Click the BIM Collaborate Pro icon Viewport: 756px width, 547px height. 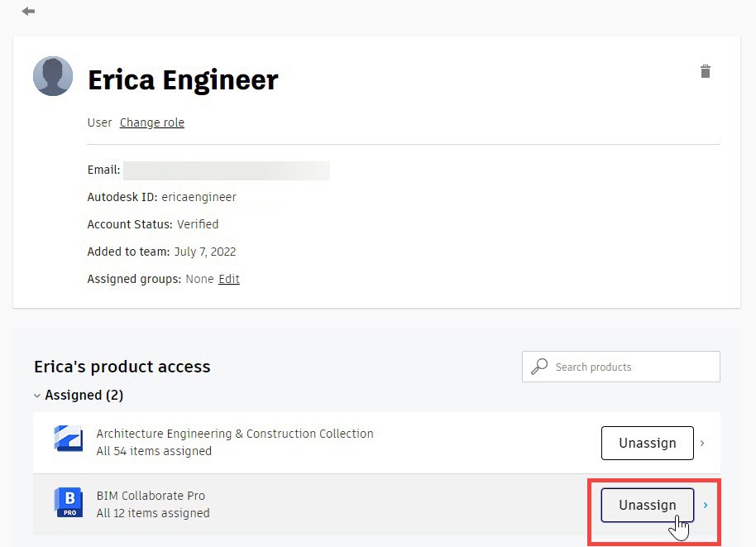(x=69, y=502)
